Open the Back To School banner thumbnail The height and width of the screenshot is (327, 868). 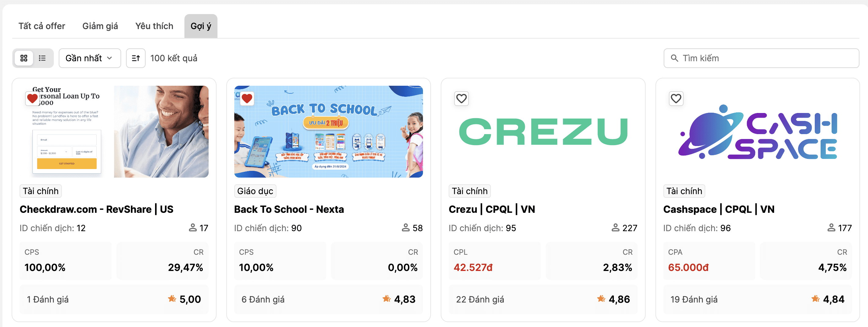tap(328, 132)
